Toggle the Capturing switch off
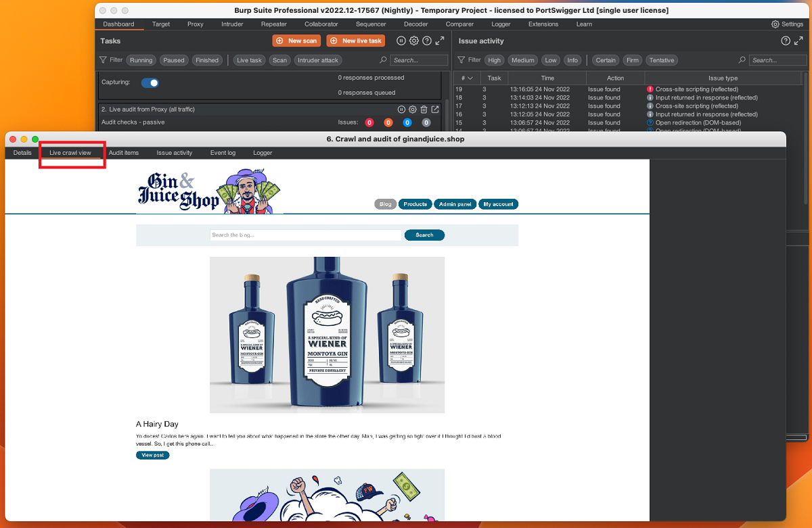The width and height of the screenshot is (812, 528). click(x=150, y=82)
